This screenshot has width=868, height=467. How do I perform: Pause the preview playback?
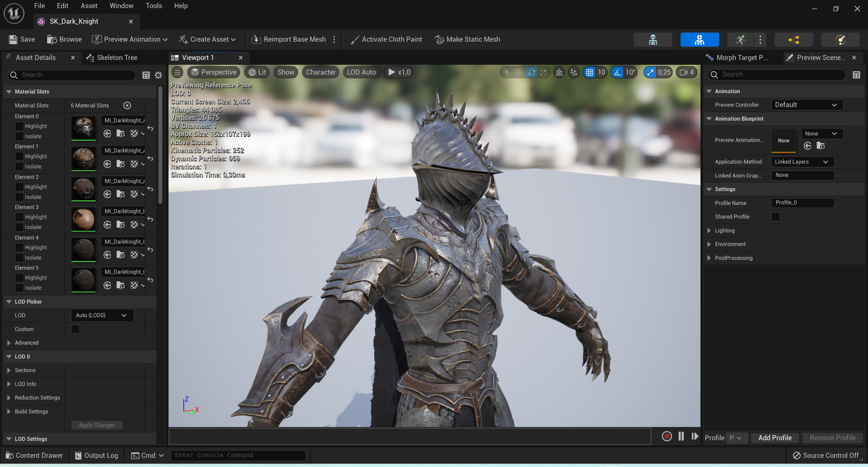point(681,436)
